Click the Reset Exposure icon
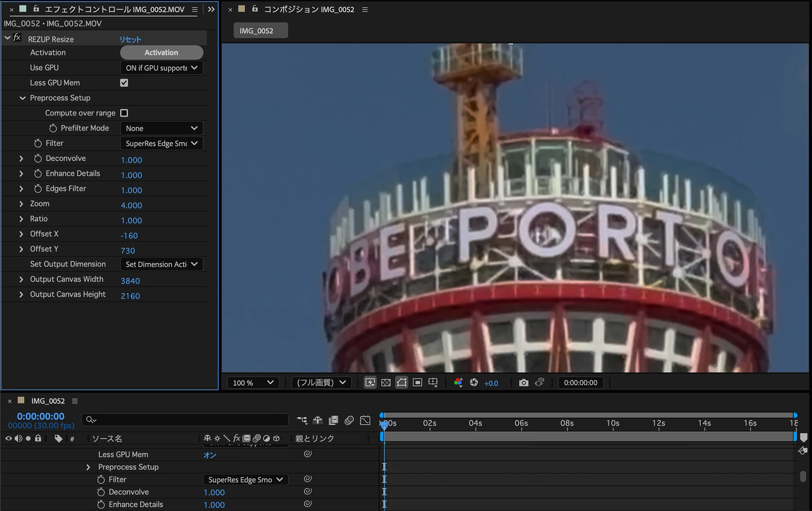 pos(474,383)
